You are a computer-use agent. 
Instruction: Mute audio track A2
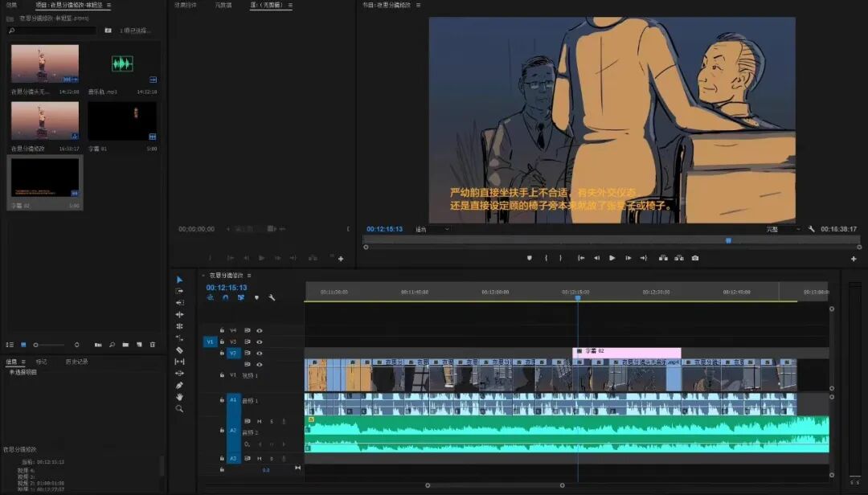(259, 421)
